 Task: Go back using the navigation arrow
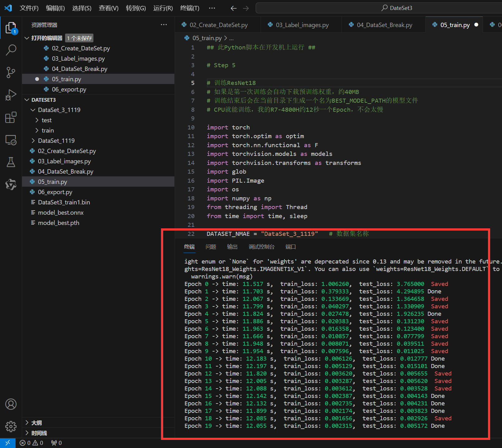(x=234, y=8)
